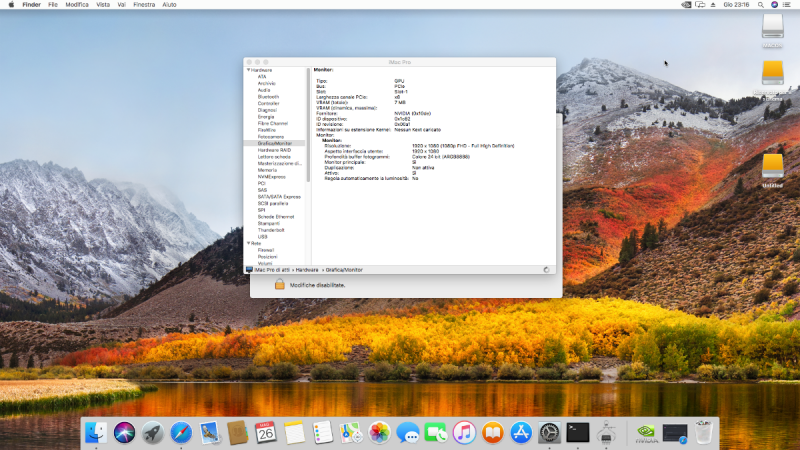This screenshot has height=450, width=800.
Task: Click the NVIDIA icon in dock
Action: coord(646,432)
